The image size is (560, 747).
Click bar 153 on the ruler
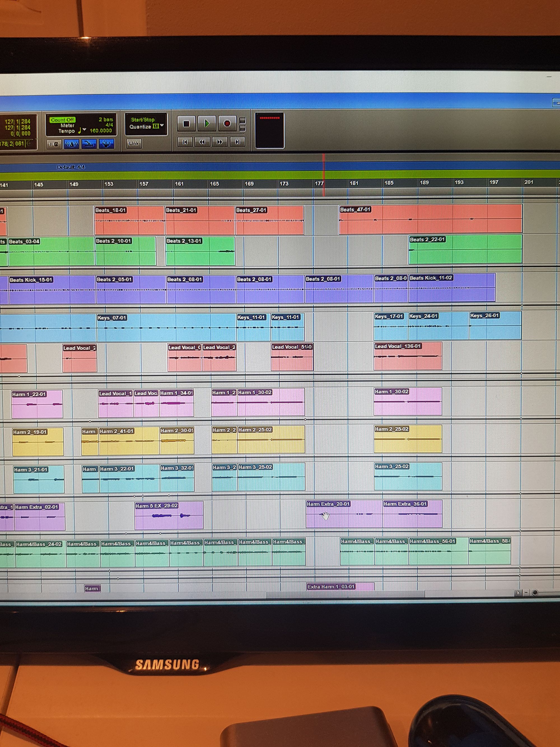point(109,184)
